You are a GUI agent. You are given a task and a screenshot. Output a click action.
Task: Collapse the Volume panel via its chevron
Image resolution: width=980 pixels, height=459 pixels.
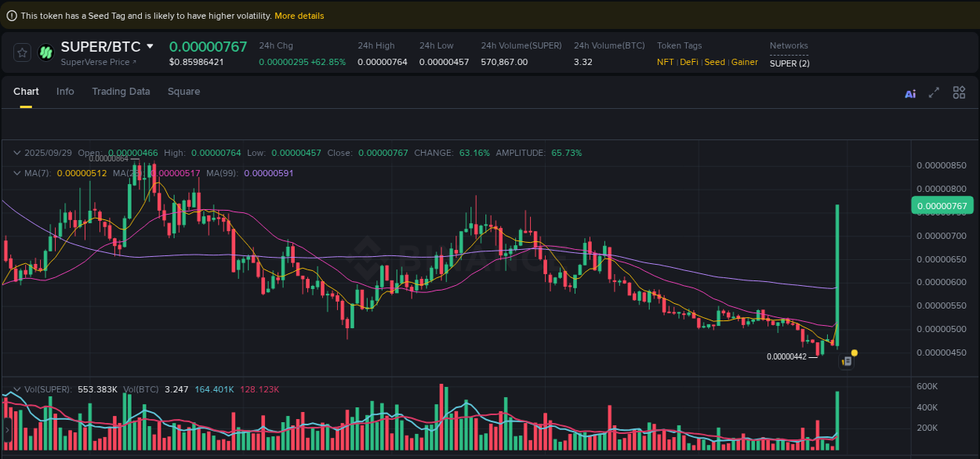[x=16, y=389]
